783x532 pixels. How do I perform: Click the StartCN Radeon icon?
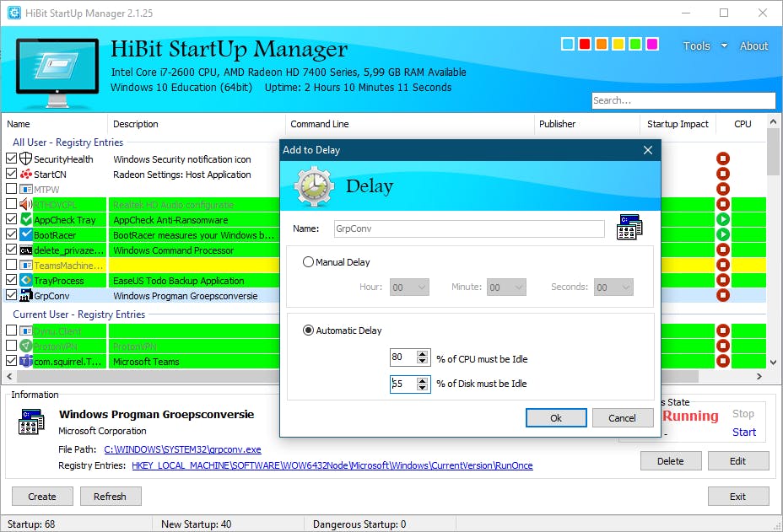25,175
